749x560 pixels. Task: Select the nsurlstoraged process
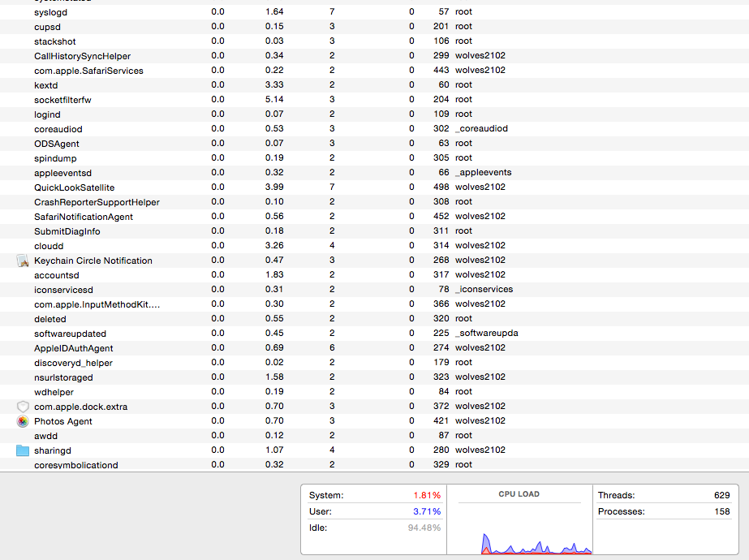(375, 377)
